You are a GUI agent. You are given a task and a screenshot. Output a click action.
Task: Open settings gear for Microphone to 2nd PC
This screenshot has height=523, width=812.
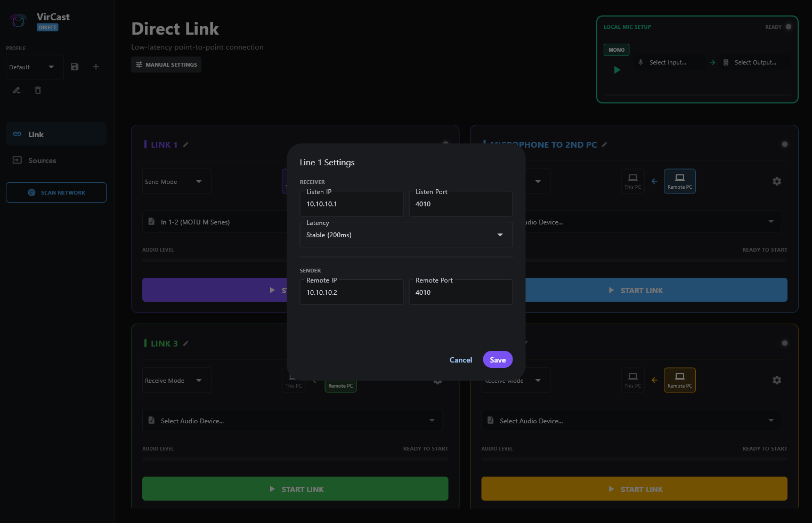click(x=777, y=181)
